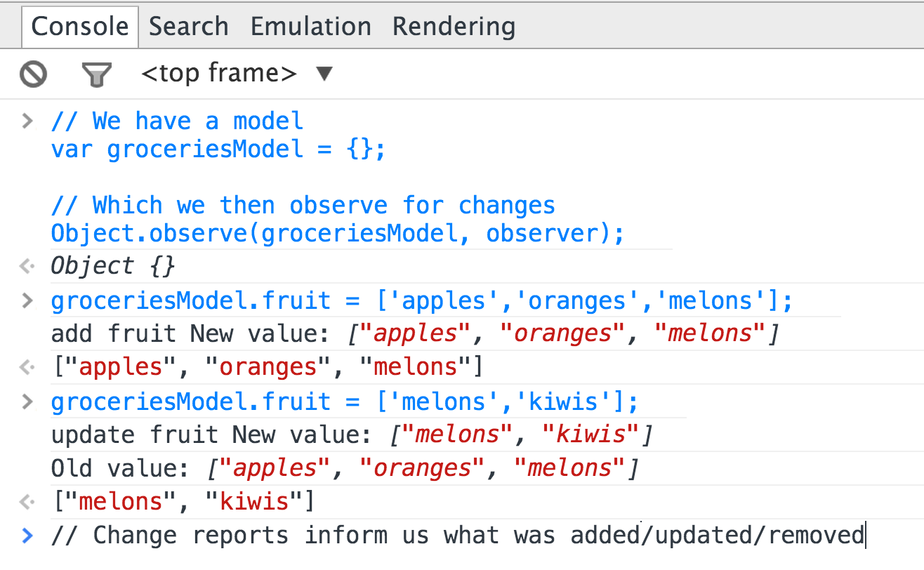The height and width of the screenshot is (570, 924).
Task: Click the Object.observe(groceriesModel, observer) line
Action: point(338,234)
